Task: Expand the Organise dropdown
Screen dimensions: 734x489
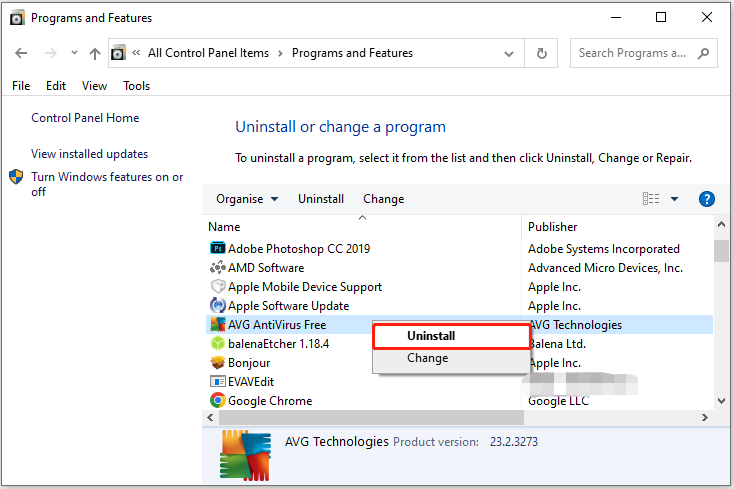Action: (247, 199)
